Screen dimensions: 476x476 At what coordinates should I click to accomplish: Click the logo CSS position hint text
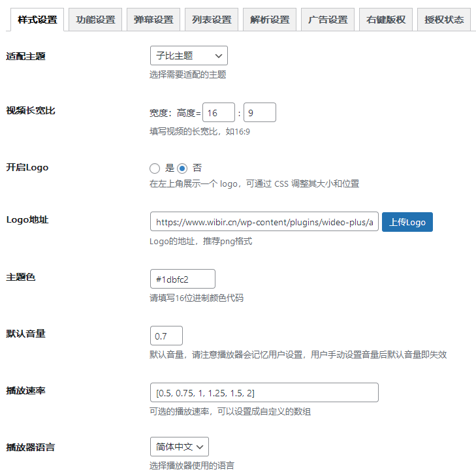tap(255, 183)
